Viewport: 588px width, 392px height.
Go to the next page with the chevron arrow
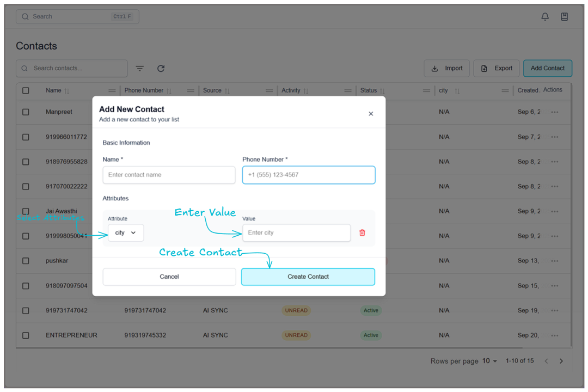coord(561,360)
